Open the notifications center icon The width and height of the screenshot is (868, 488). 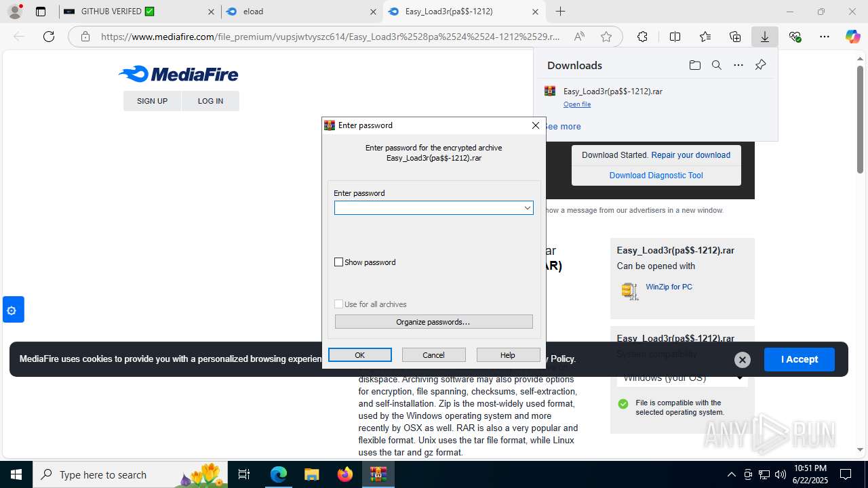point(846,474)
